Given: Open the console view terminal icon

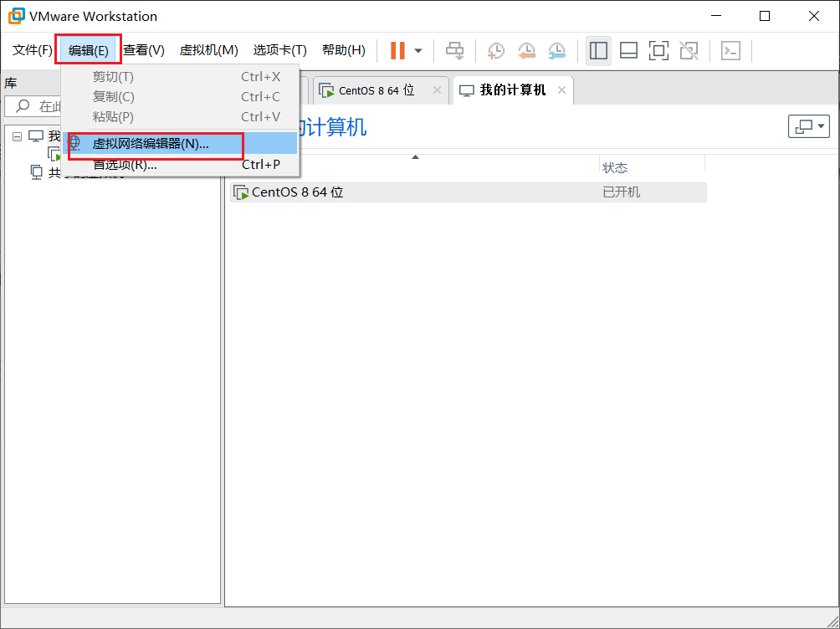Looking at the screenshot, I should pyautogui.click(x=730, y=51).
